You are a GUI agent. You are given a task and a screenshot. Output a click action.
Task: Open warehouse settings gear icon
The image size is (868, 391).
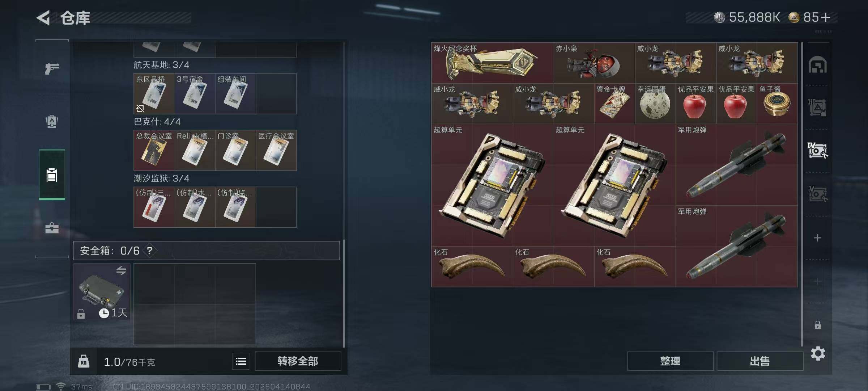818,353
